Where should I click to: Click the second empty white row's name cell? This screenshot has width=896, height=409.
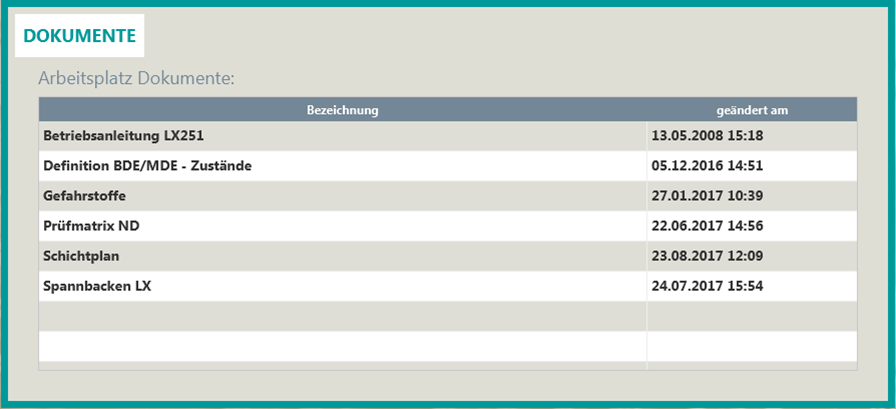[x=342, y=346]
